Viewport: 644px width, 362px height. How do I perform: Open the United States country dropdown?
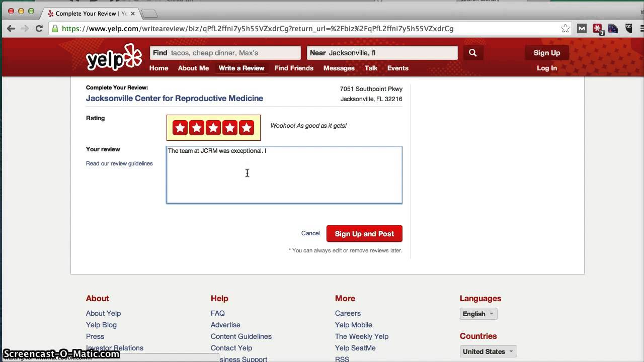click(488, 351)
